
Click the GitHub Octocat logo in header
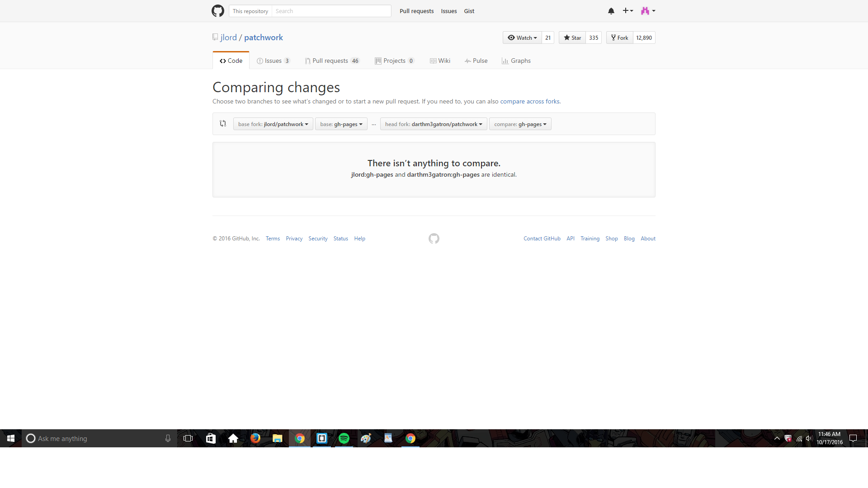[218, 11]
